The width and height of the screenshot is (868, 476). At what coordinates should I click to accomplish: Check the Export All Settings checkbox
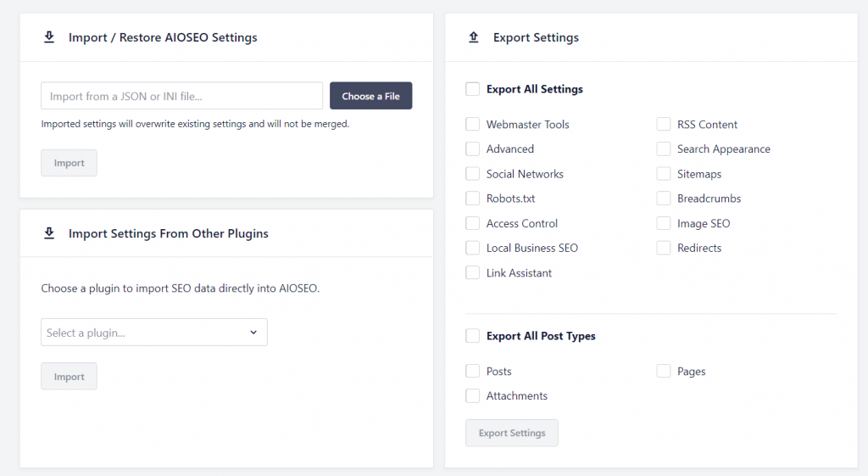tap(472, 89)
